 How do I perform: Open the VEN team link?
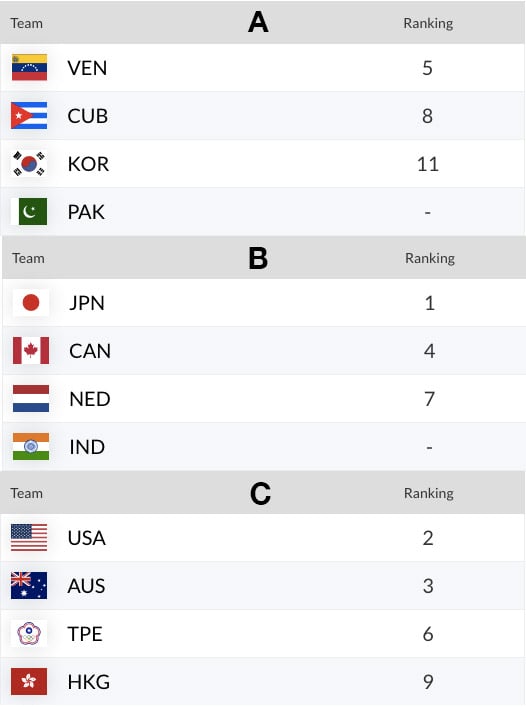(x=87, y=68)
